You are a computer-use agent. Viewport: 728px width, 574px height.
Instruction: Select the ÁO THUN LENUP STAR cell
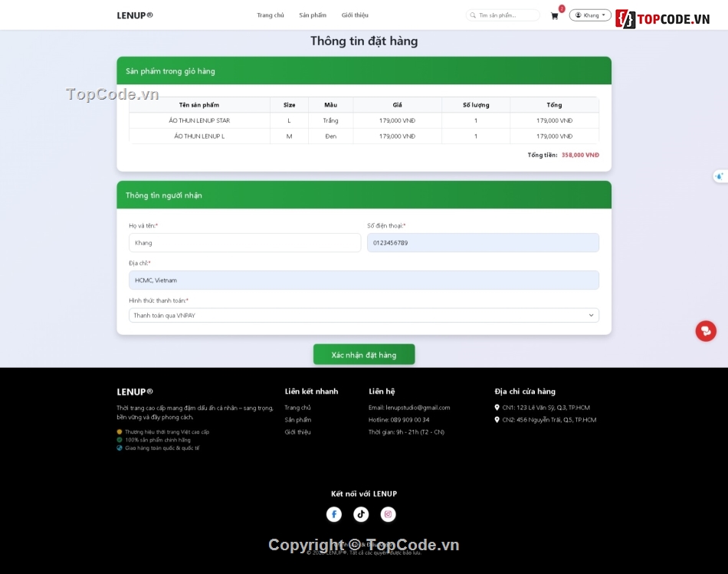[x=199, y=120]
